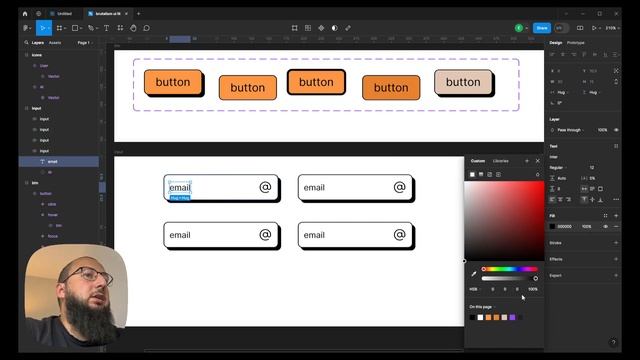Screen dimensions: 640x360
Task: Select the Frame tool
Action: (x=60, y=28)
